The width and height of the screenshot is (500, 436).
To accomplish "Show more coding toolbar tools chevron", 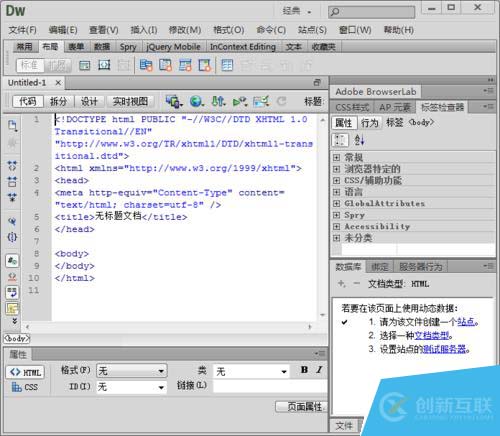I will pos(14,321).
